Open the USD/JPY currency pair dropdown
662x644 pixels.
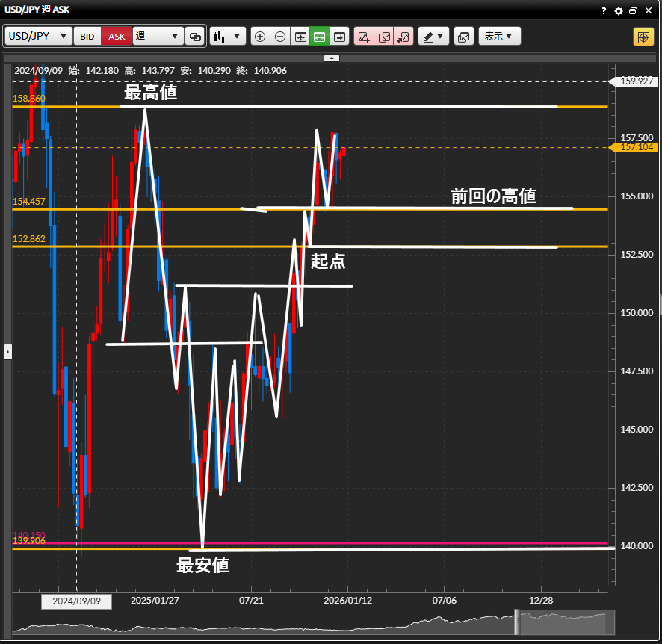tap(39, 37)
